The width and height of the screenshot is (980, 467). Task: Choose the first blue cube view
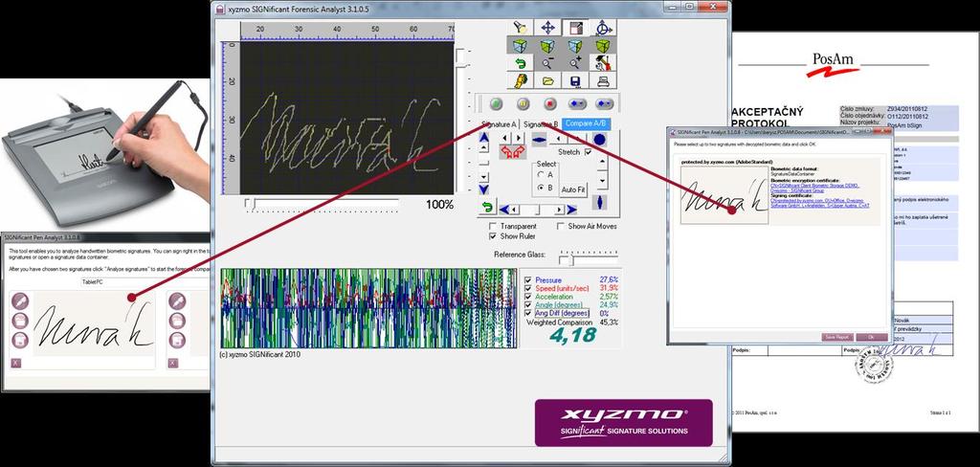520,46
